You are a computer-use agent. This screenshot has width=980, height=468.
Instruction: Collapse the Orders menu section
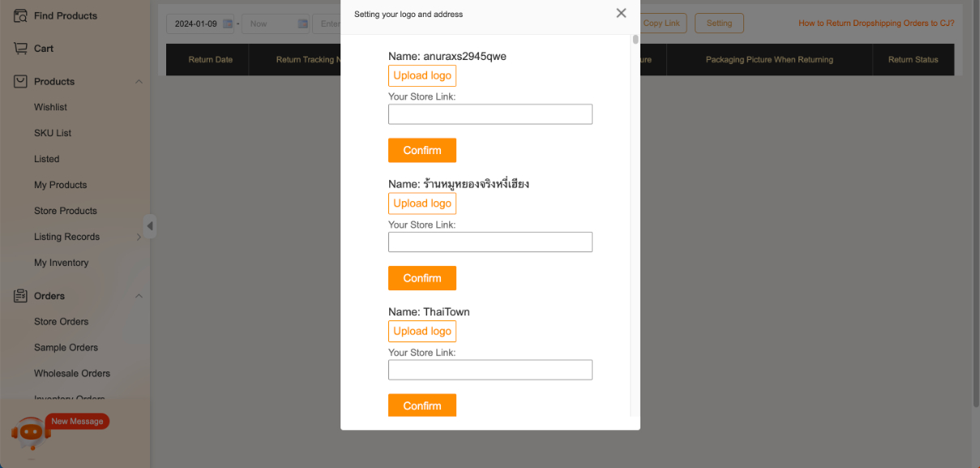[x=139, y=296]
